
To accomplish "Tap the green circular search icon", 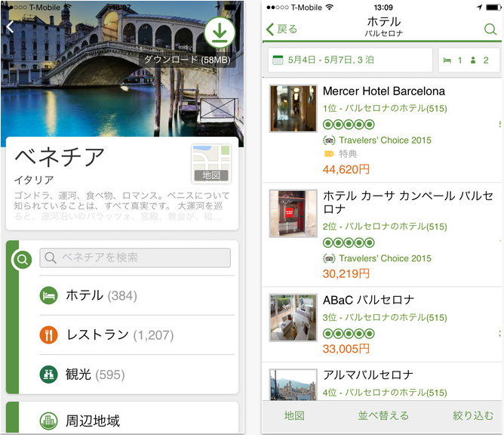I will point(22,259).
